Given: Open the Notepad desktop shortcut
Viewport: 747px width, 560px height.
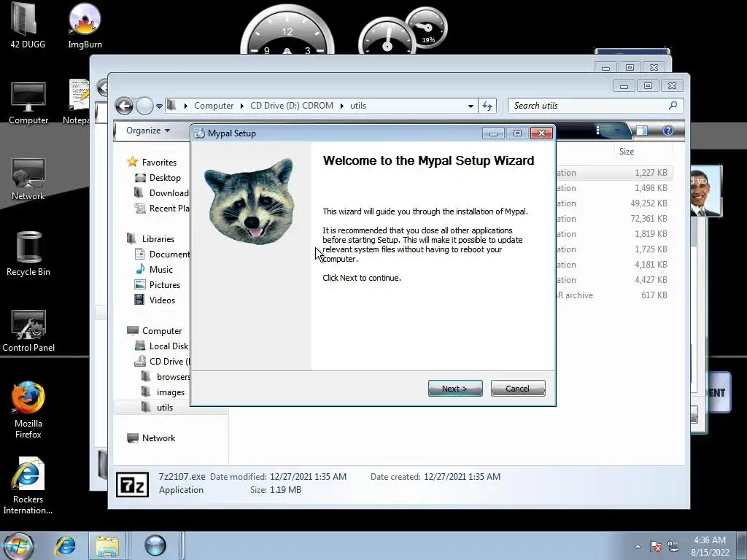Looking at the screenshot, I should 76,102.
